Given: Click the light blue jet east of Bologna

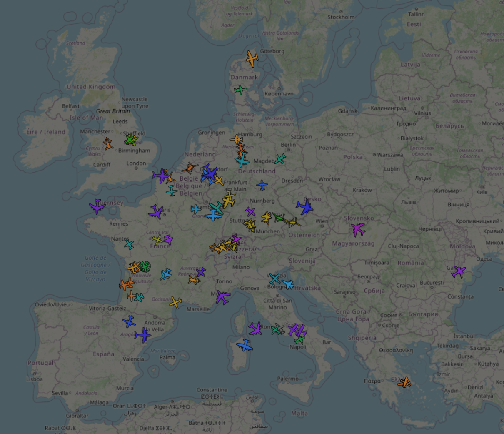Looking at the screenshot, I should pos(288,284).
